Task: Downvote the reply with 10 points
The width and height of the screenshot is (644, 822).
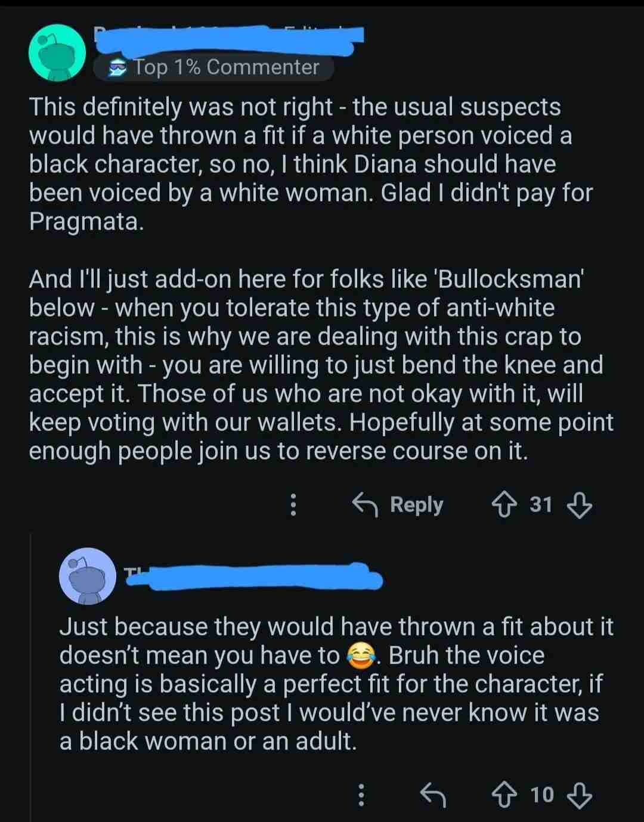Action: pos(580,795)
